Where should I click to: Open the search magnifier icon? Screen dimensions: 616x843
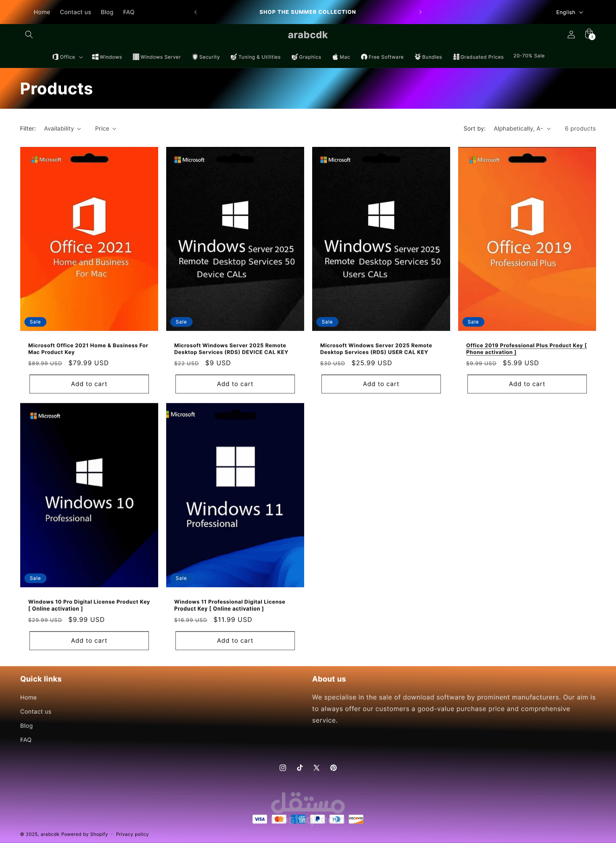click(29, 35)
